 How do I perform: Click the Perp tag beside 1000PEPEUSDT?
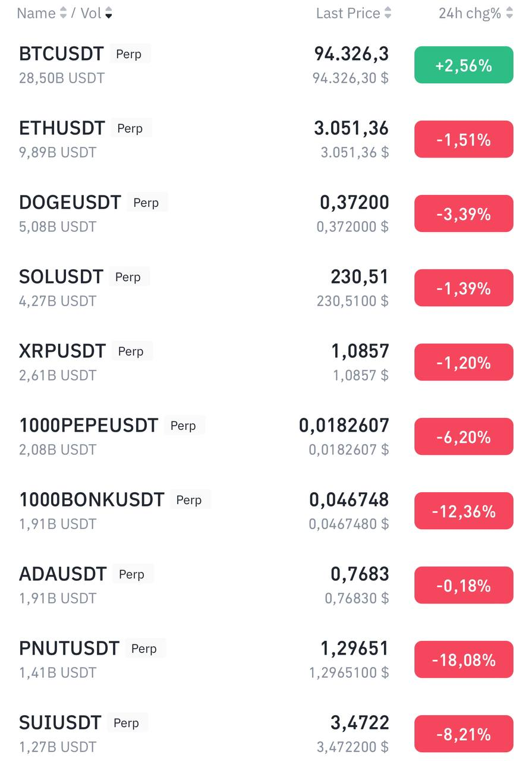tap(183, 426)
